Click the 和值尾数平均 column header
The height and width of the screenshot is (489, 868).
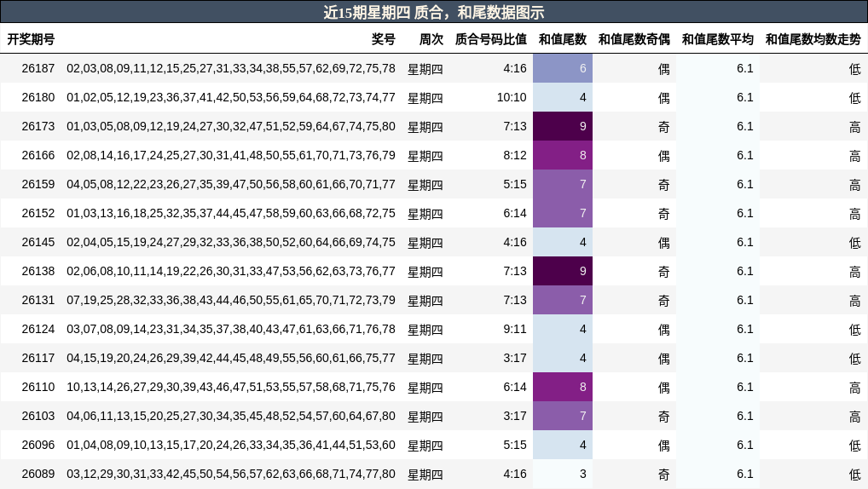(x=718, y=39)
